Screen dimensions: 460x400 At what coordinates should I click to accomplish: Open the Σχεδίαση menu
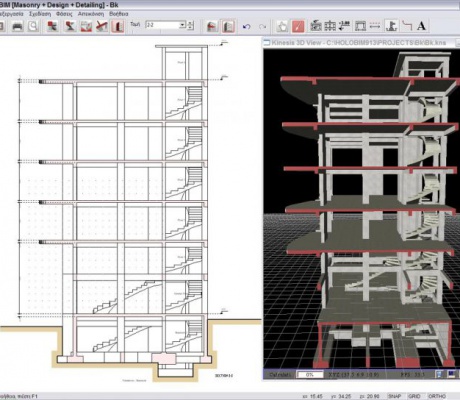pyautogui.click(x=40, y=14)
